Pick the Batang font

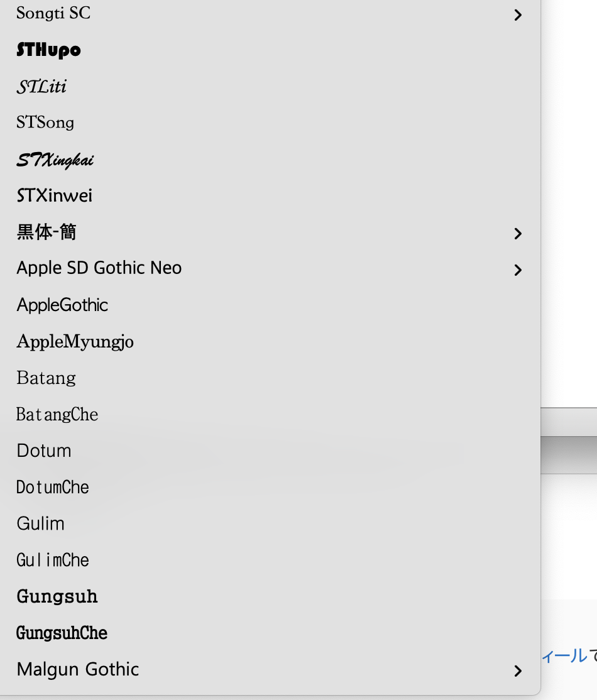pyautogui.click(x=46, y=378)
